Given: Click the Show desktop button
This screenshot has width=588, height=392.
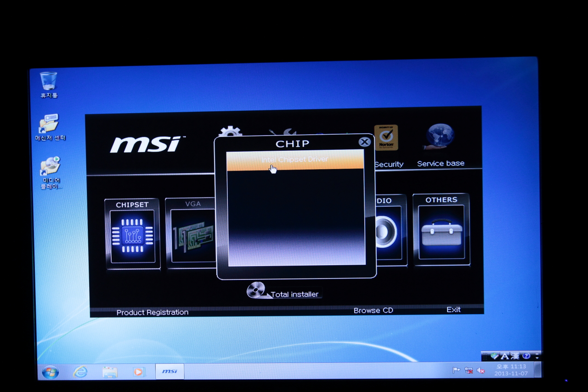Looking at the screenshot, I should [x=537, y=369].
